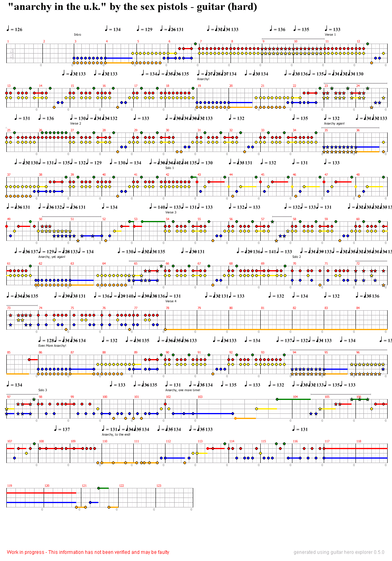Jump to measure number 123
Viewport: 392px width, 561px height.
[159, 486]
